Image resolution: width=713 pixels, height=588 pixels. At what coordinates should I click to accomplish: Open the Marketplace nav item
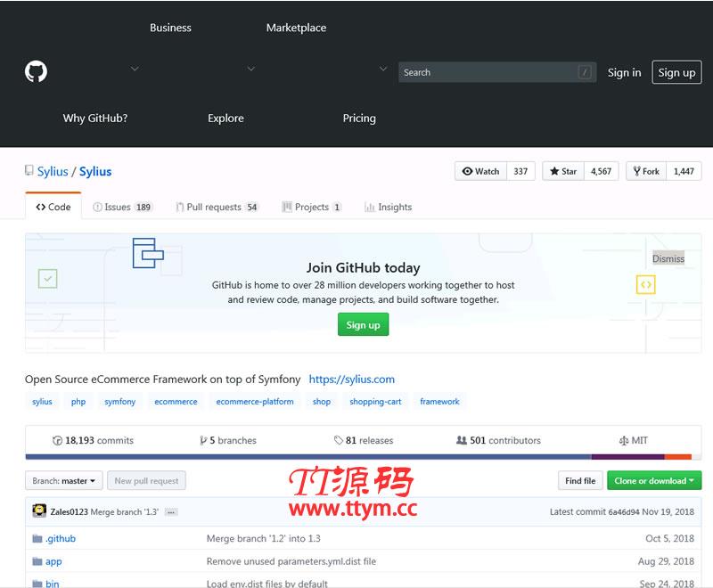tap(296, 28)
